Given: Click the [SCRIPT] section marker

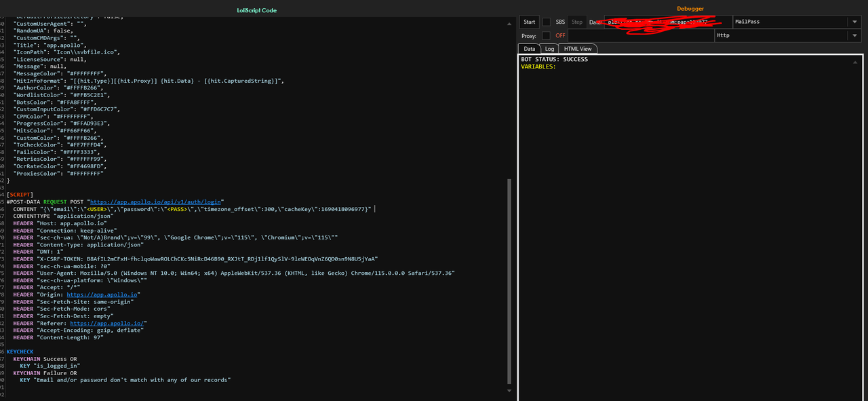Looking at the screenshot, I should (x=20, y=195).
